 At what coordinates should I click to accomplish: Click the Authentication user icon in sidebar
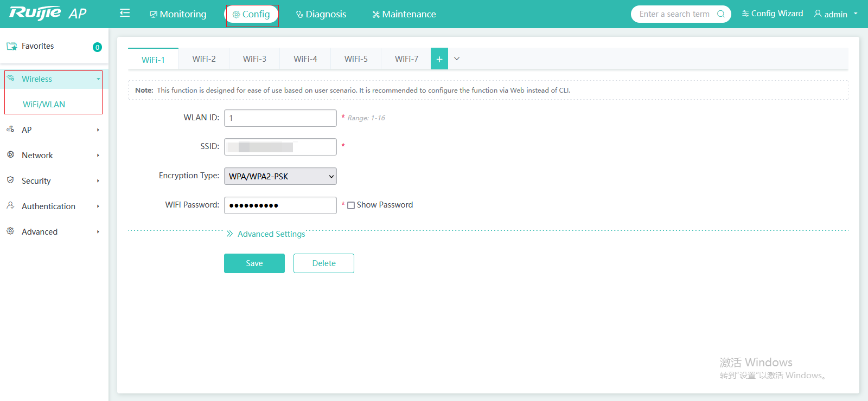click(x=10, y=205)
